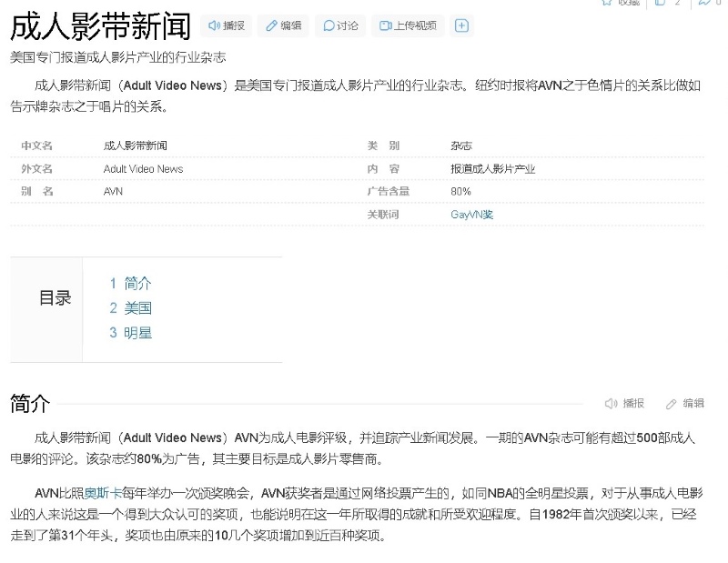
Task: Open the 讨论 discussion bubble button
Action: pyautogui.click(x=339, y=25)
